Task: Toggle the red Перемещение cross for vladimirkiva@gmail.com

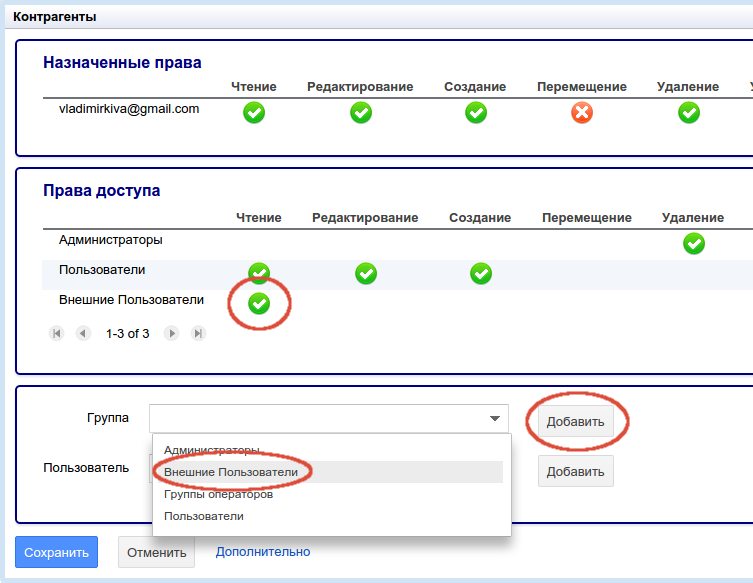Action: [x=582, y=113]
